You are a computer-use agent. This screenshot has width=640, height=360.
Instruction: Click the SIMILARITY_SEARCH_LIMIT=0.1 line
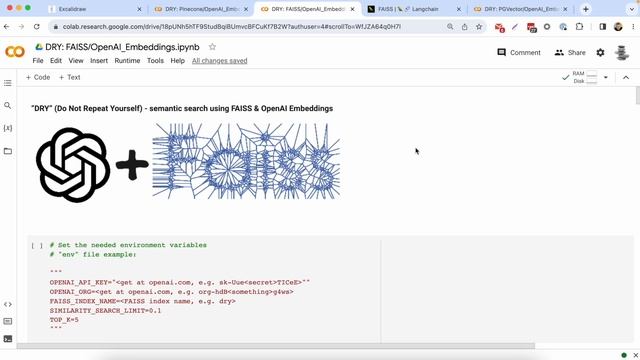pyautogui.click(x=105, y=311)
